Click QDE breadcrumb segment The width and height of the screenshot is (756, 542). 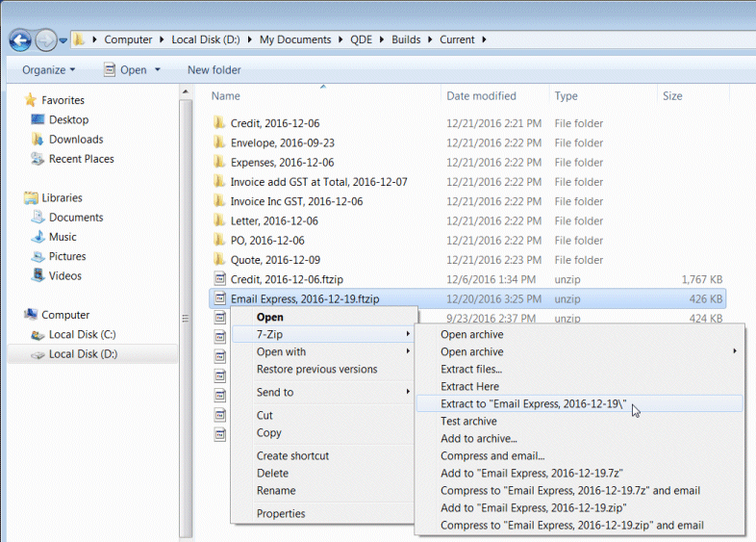[x=361, y=39]
